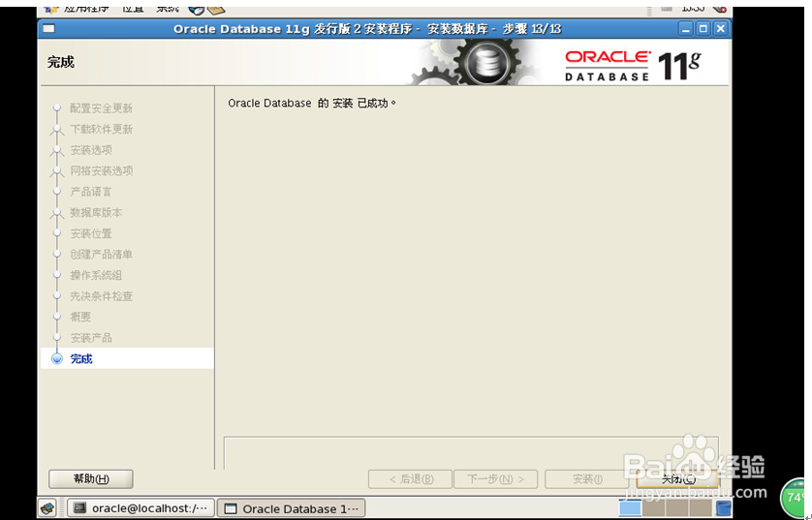Screen dimensions: 812x520
Task: Open the trash icon in bottom panel
Action: 724,508
